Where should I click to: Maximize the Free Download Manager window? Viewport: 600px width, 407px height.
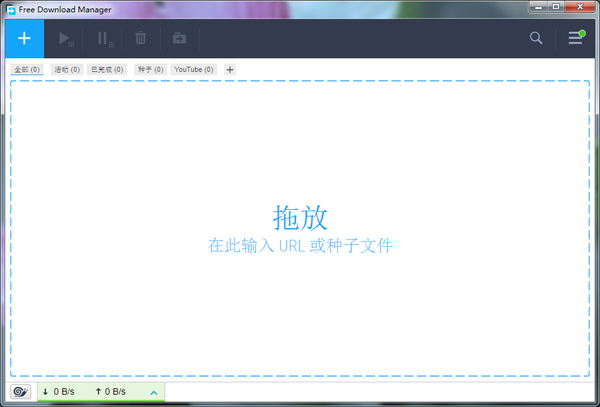tap(556, 7)
